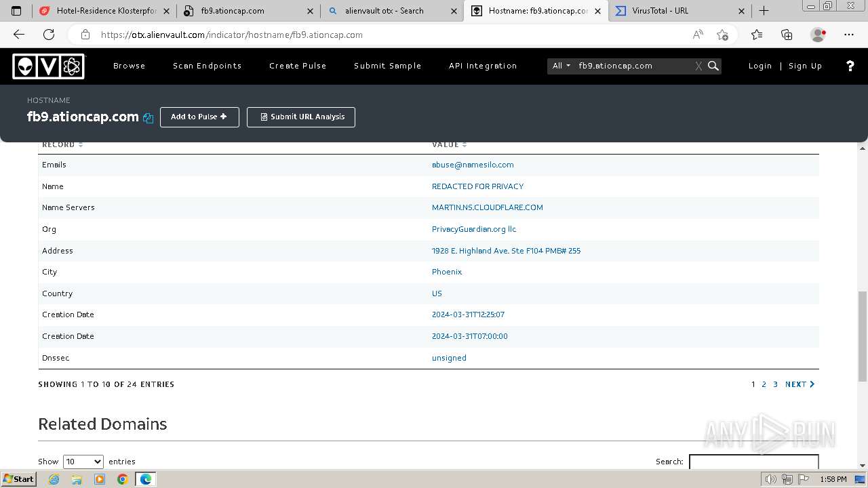868x488 pixels.
Task: Click the OTX AlienVault logo
Action: 49,66
